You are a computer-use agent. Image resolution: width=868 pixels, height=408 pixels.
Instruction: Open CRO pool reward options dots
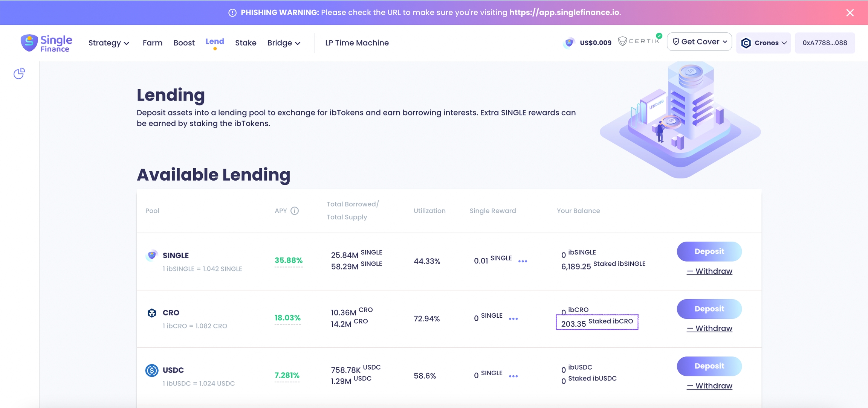(513, 319)
